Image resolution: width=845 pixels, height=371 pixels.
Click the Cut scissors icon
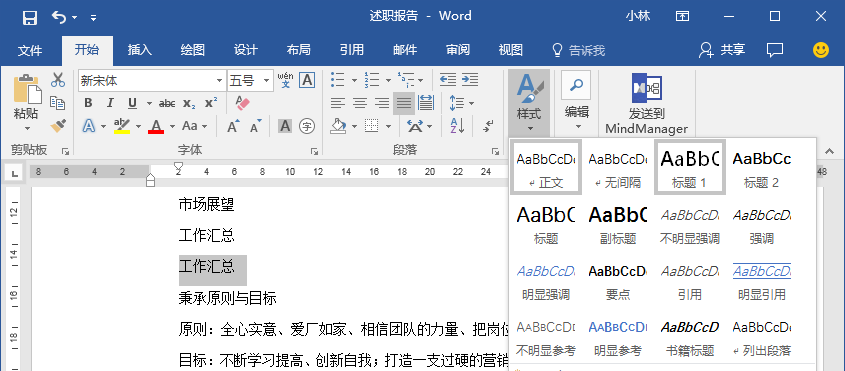58,80
